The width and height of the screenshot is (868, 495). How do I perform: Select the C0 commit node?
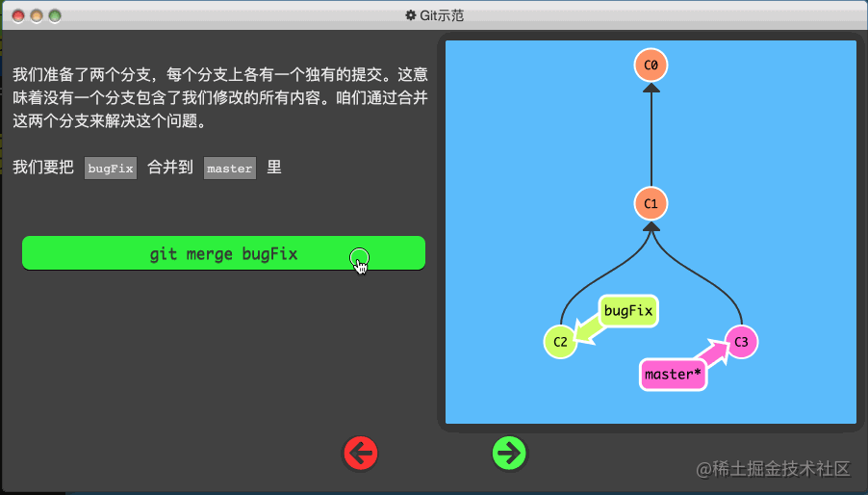click(651, 65)
